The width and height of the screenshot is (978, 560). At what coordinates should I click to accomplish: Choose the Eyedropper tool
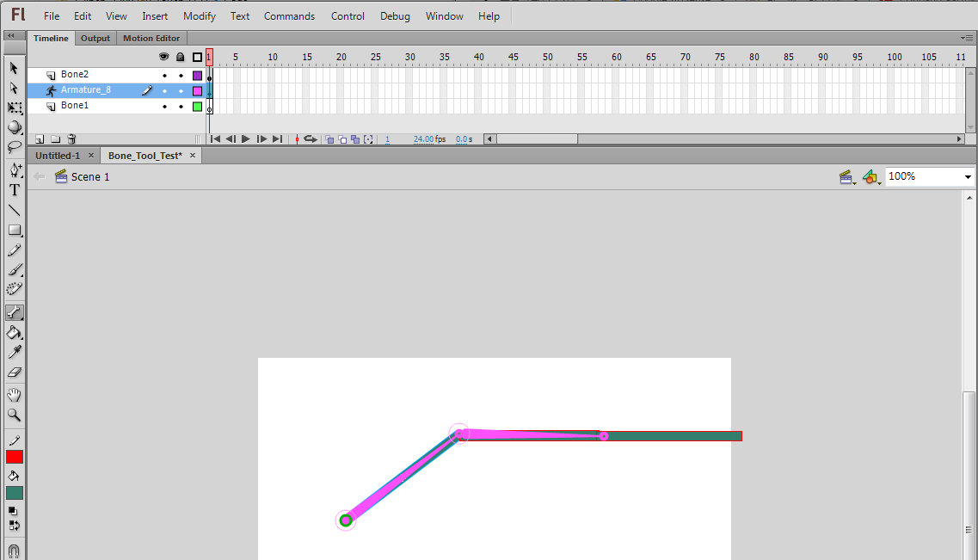point(15,353)
